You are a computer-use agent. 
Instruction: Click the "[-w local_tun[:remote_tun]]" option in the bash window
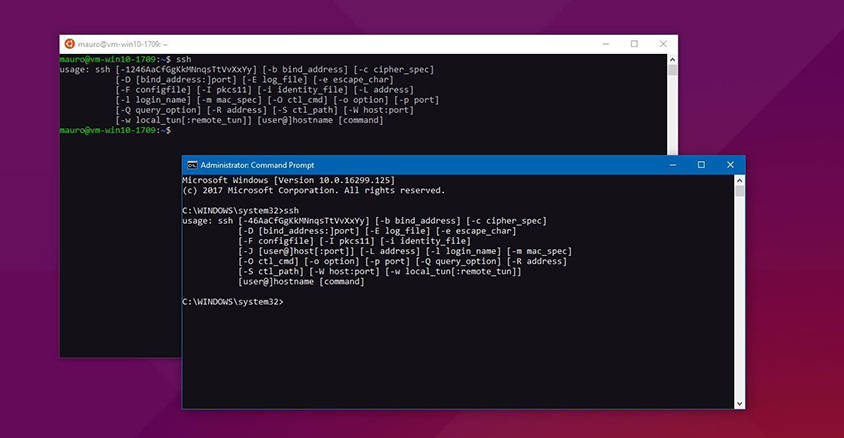pos(184,120)
